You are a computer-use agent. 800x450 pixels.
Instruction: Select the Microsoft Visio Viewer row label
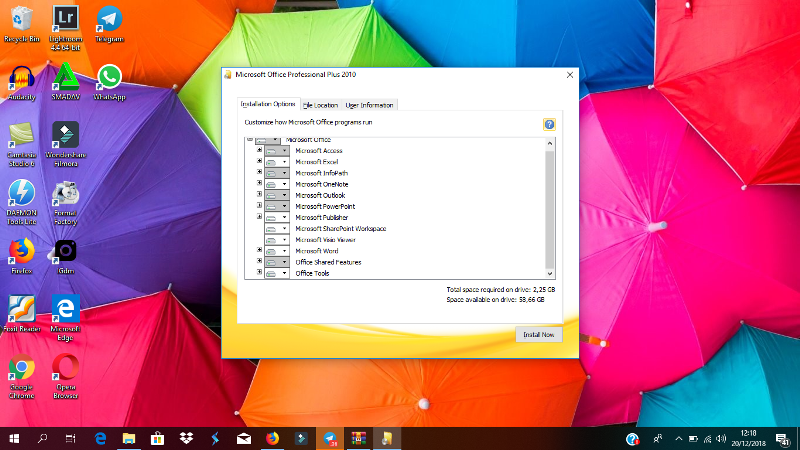click(x=326, y=240)
